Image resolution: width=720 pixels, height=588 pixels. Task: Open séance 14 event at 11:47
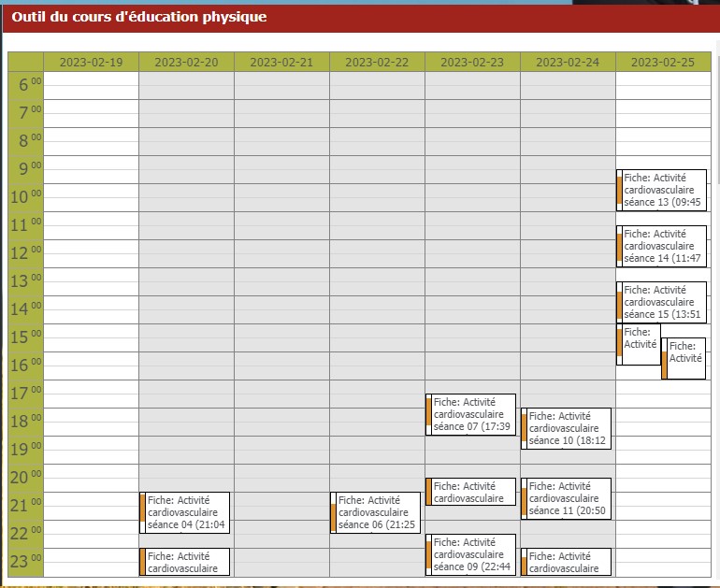click(x=663, y=246)
